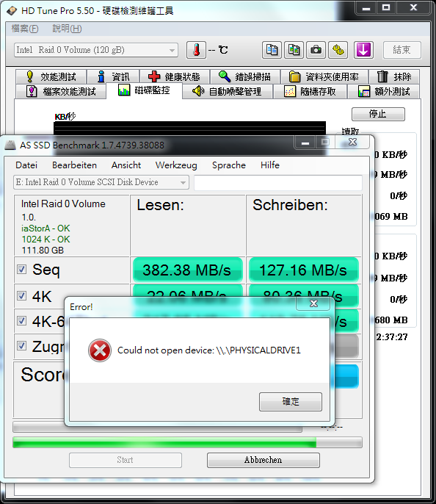Viewport: 436px width, 504px height.
Task: Expand the Intel Raid 0 Volume (120 gB) dropdown
Action: [96, 50]
